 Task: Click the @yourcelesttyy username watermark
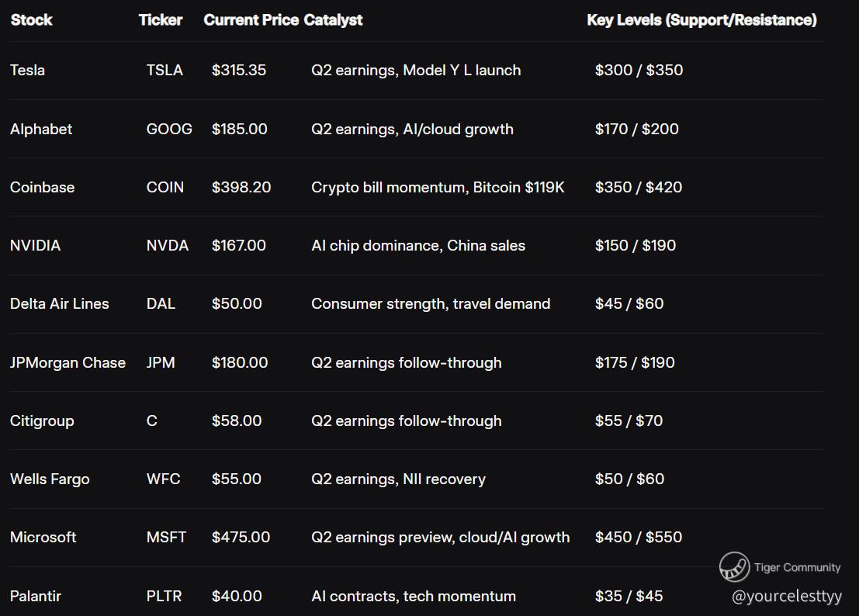pyautogui.click(x=787, y=597)
